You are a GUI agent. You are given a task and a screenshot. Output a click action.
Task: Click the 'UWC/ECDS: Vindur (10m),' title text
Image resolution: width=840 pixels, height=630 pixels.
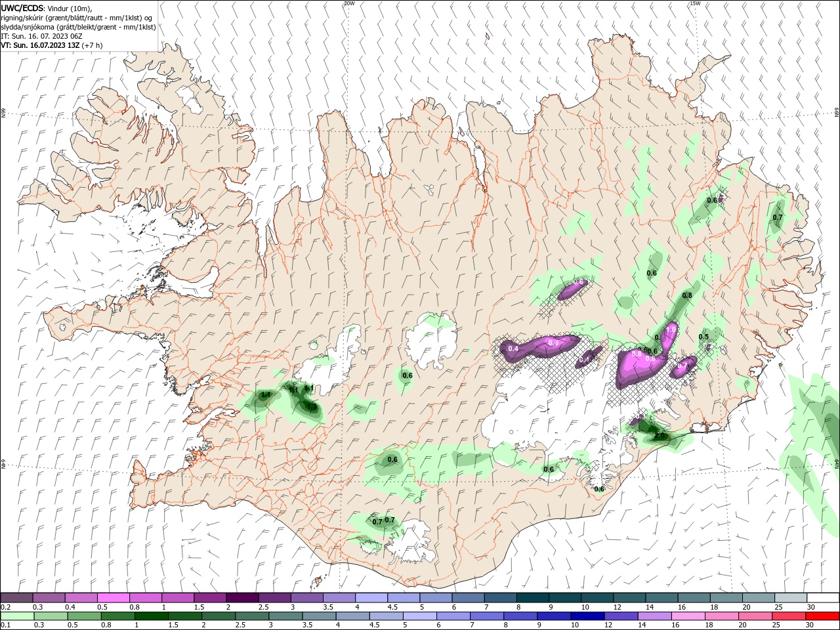click(46, 8)
